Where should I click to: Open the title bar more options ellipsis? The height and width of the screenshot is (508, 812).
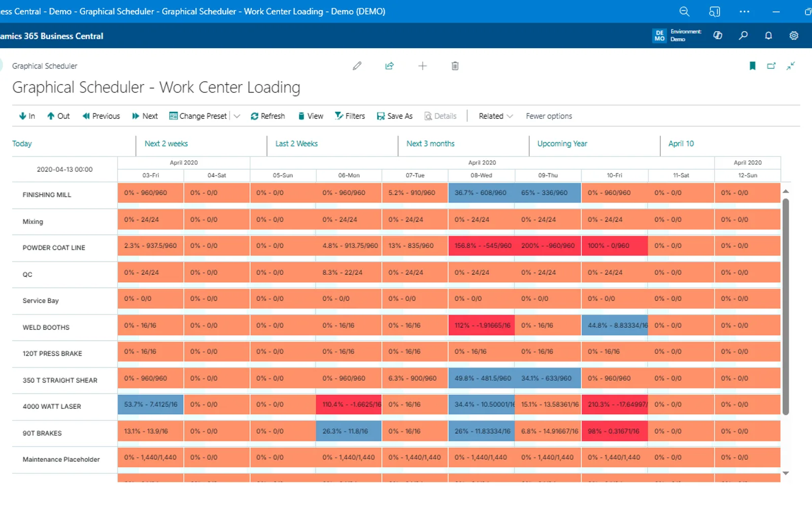[x=744, y=11]
